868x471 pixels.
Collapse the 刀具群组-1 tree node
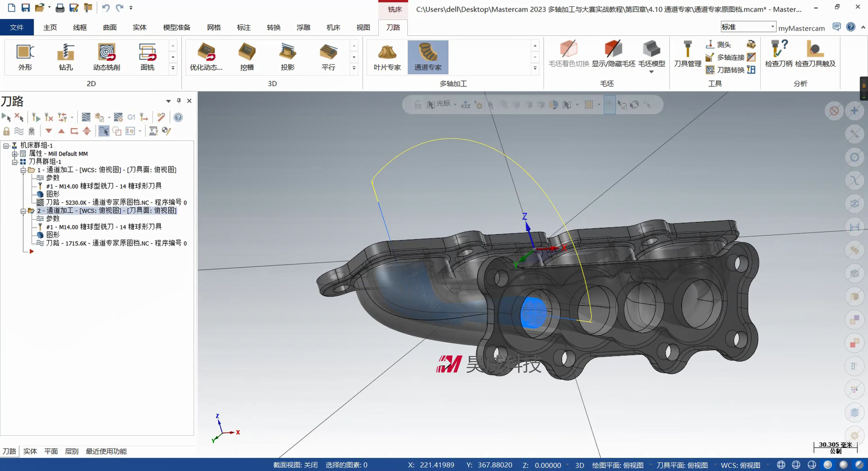(15, 162)
